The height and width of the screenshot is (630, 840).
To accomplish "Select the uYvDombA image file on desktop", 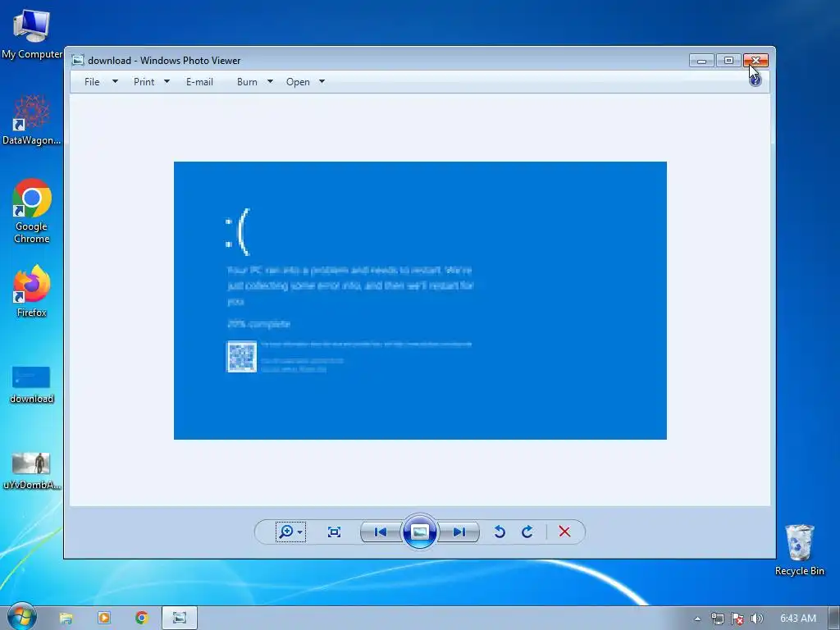I will point(32,471).
